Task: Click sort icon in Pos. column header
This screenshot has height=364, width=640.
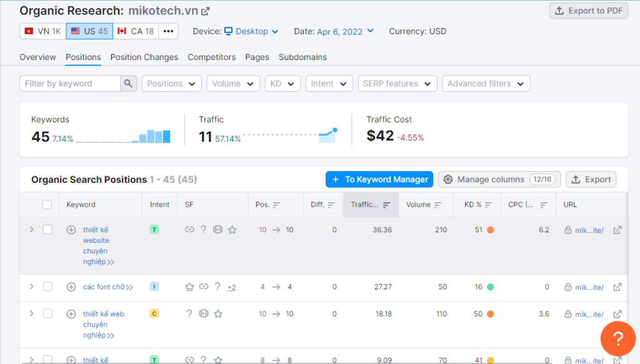Action: pos(277,205)
